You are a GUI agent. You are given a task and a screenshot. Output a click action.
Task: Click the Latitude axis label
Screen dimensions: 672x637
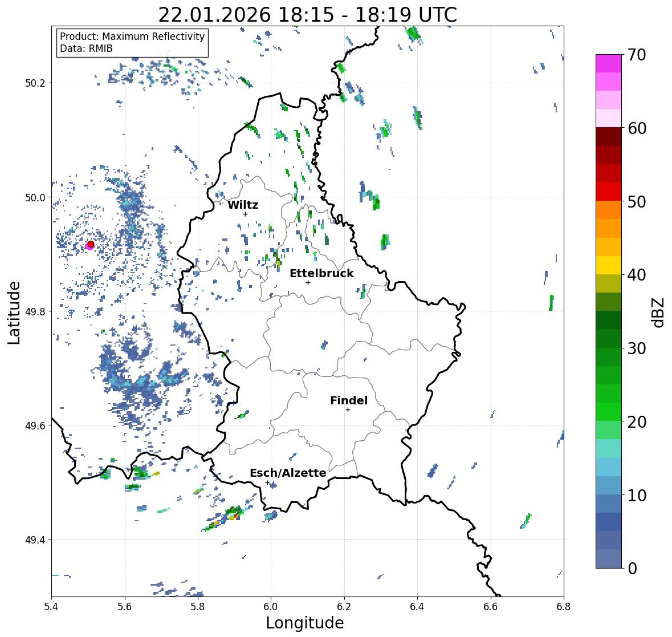(x=14, y=313)
